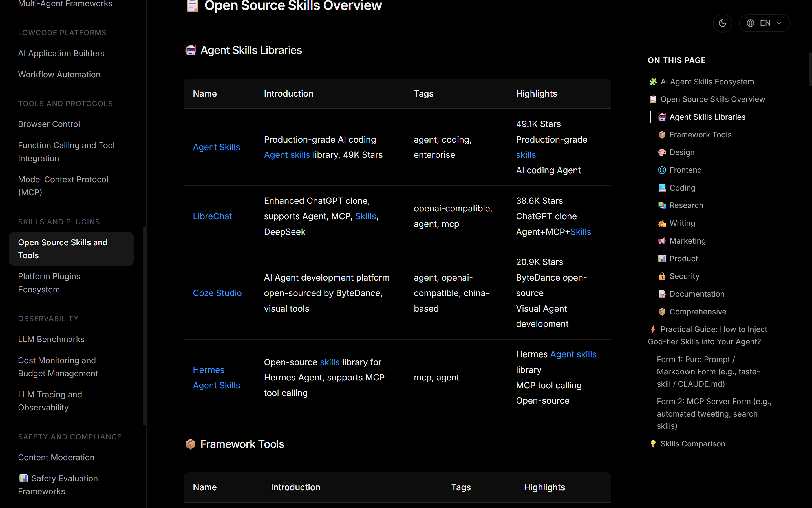Jump to the Marketing section in page outline

[x=687, y=241]
